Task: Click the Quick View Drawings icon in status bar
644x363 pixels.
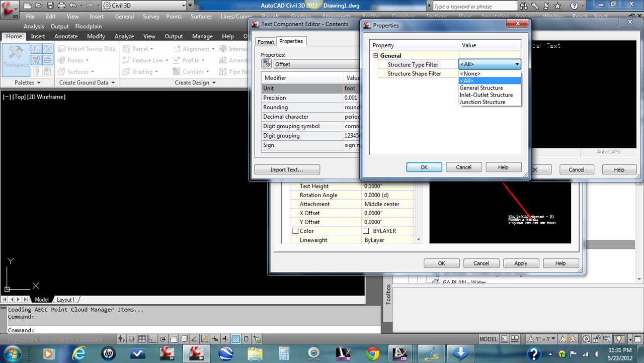Action: (x=515, y=339)
